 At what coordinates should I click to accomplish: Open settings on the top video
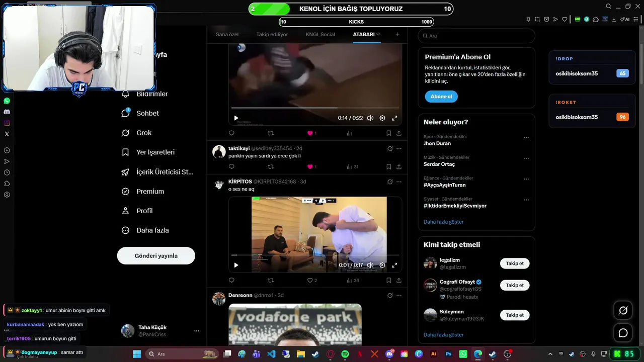pyautogui.click(x=382, y=118)
